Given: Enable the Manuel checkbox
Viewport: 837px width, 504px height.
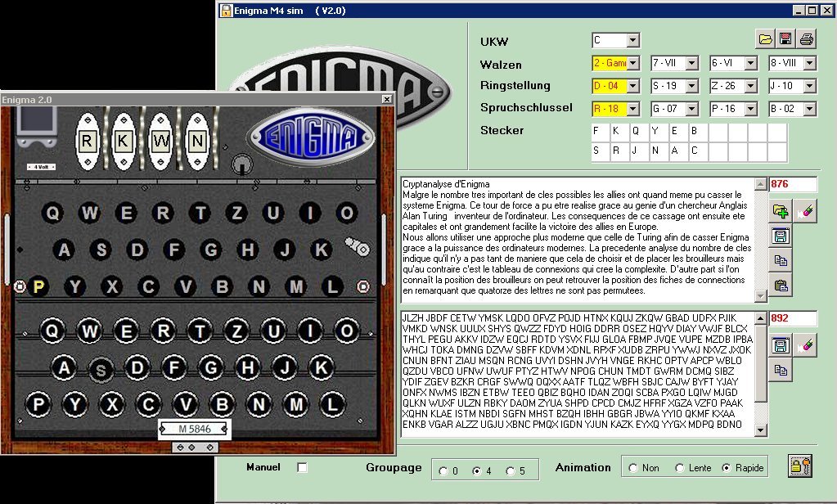Looking at the screenshot, I should click(302, 468).
